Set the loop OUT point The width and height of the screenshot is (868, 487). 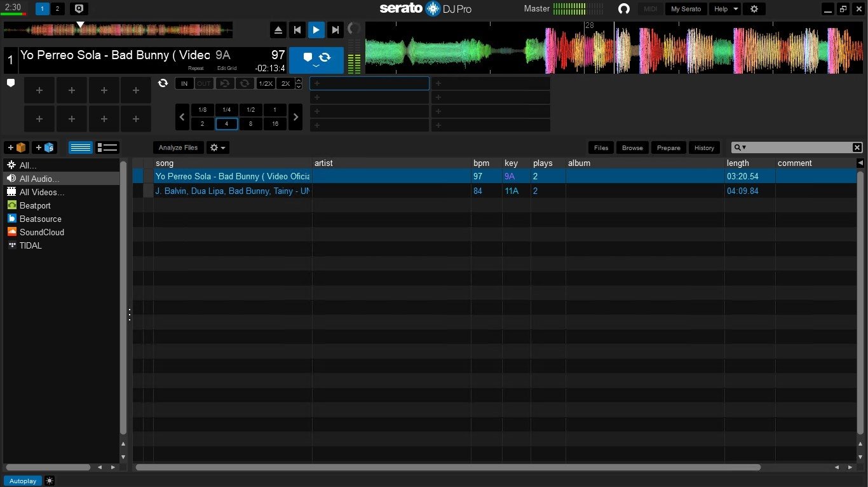(204, 83)
